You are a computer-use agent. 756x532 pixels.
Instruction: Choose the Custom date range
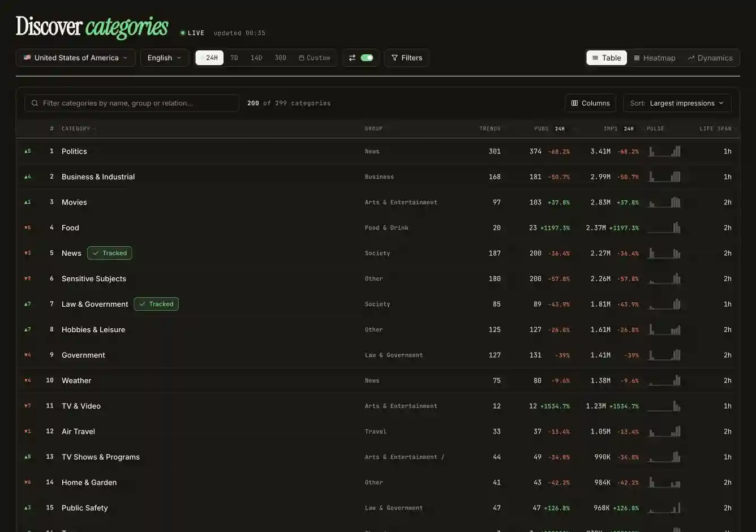315,58
